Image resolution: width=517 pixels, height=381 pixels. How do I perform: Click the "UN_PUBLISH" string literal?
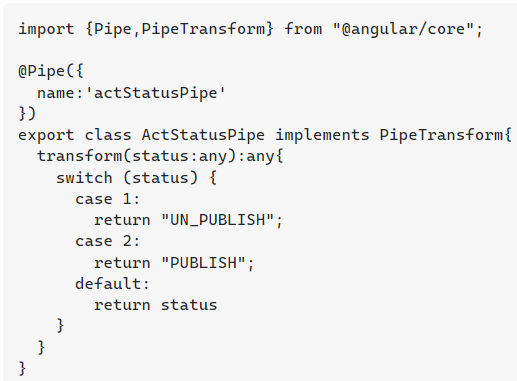point(217,220)
